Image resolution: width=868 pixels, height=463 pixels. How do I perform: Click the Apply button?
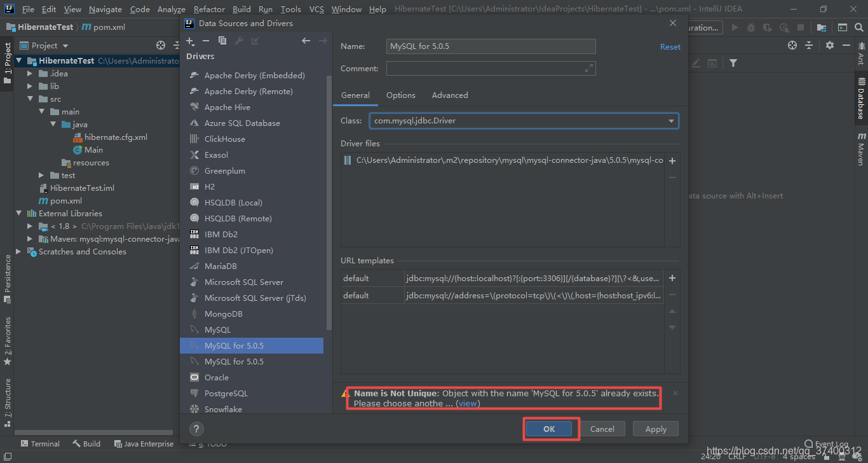pyautogui.click(x=656, y=429)
